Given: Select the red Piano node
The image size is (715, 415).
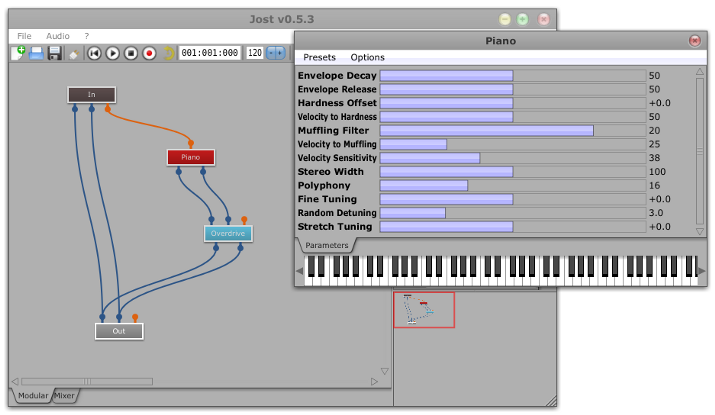Looking at the screenshot, I should (191, 157).
